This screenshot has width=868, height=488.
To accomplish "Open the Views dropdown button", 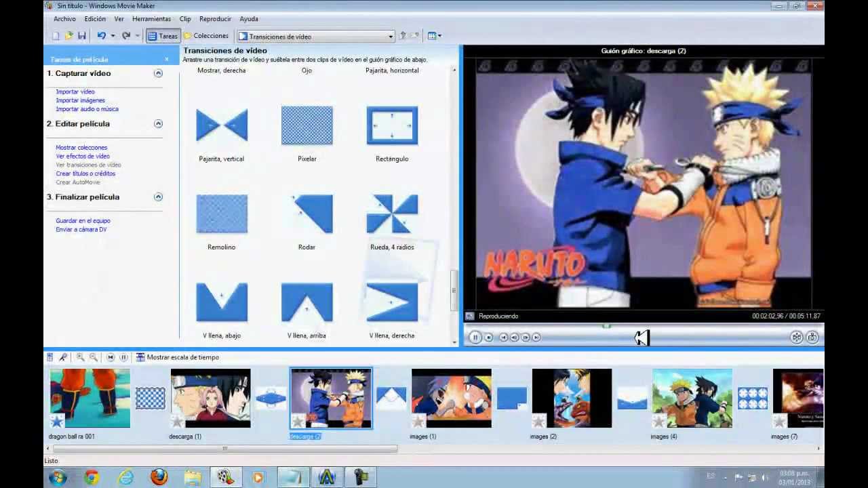I will [x=435, y=36].
